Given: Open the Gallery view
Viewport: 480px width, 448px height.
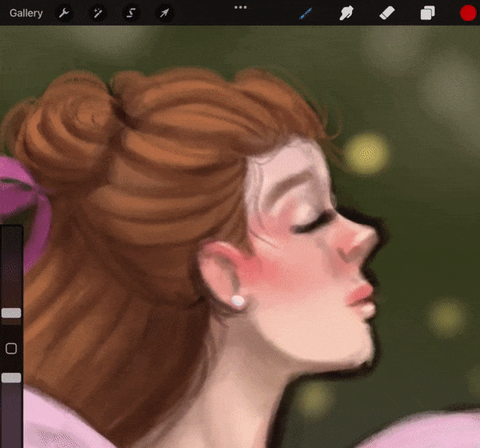Looking at the screenshot, I should coord(26,13).
